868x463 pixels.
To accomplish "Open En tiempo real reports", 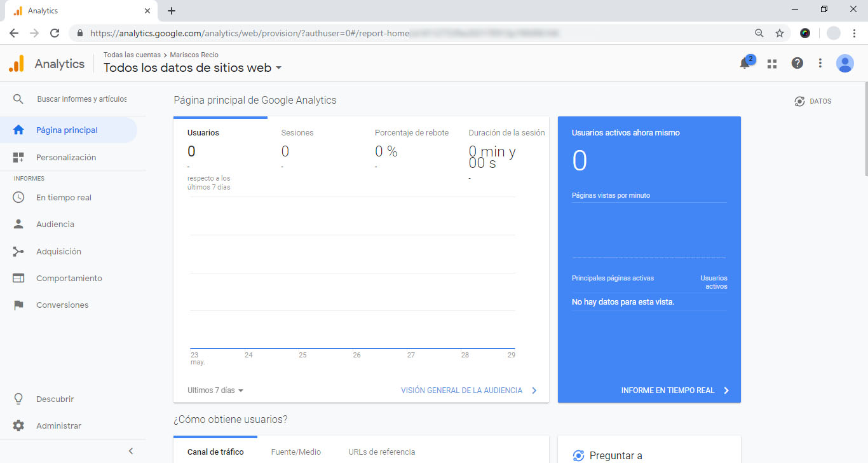I will click(64, 197).
